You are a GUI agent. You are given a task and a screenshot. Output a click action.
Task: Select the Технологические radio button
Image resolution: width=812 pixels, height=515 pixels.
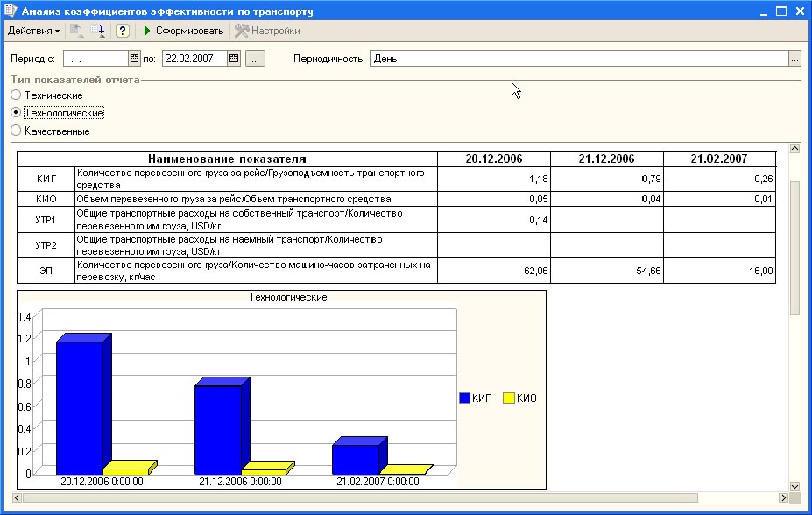pyautogui.click(x=15, y=113)
